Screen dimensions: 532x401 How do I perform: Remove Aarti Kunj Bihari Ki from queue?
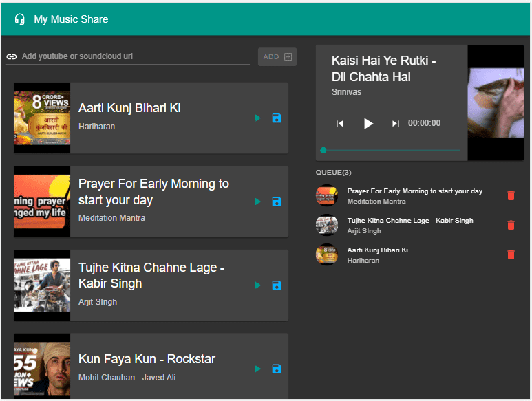pyautogui.click(x=511, y=254)
